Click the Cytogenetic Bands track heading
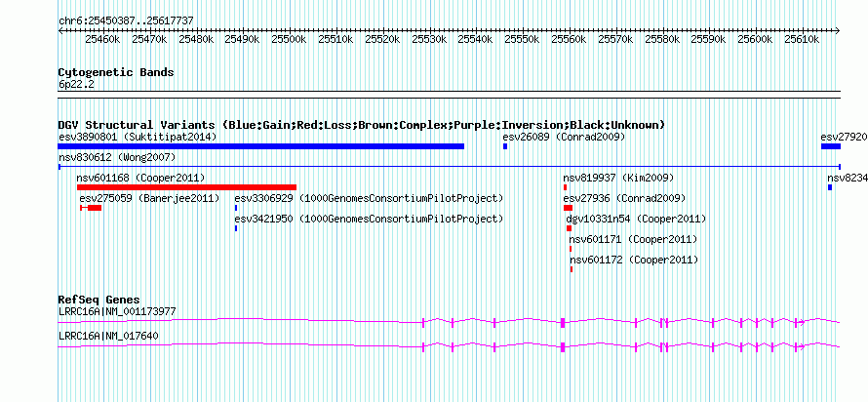The height and width of the screenshot is (402, 868). pos(116,72)
